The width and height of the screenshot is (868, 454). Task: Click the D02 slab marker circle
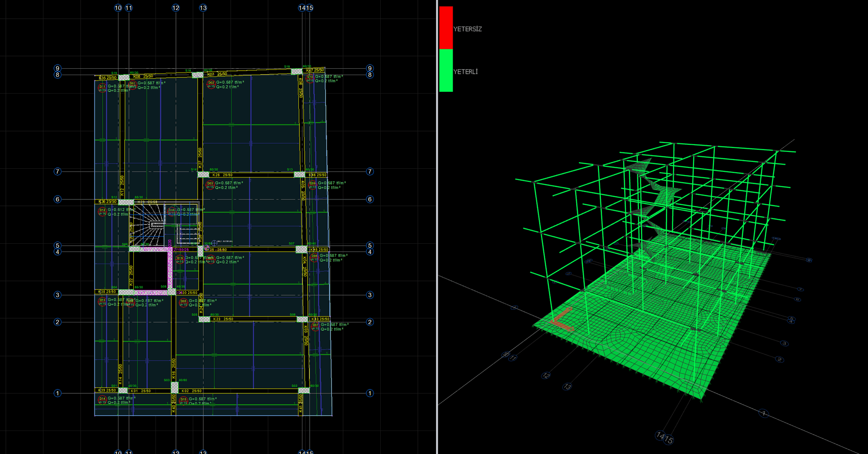[x=211, y=84]
